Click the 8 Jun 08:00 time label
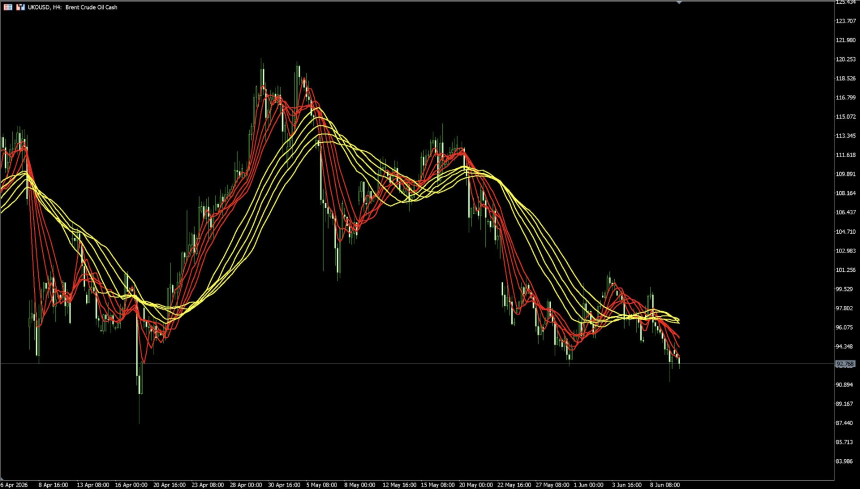The width and height of the screenshot is (860, 489). click(665, 485)
